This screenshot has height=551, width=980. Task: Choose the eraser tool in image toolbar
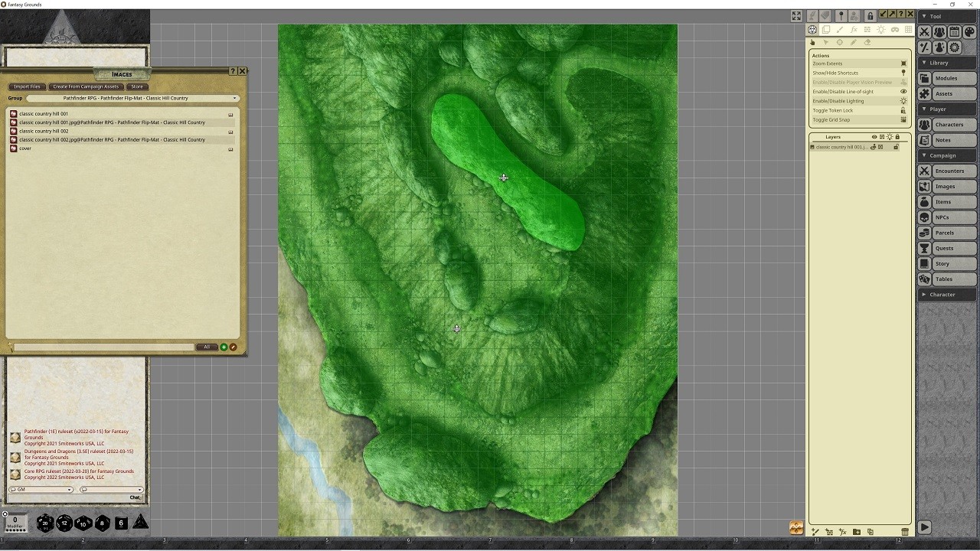[867, 43]
